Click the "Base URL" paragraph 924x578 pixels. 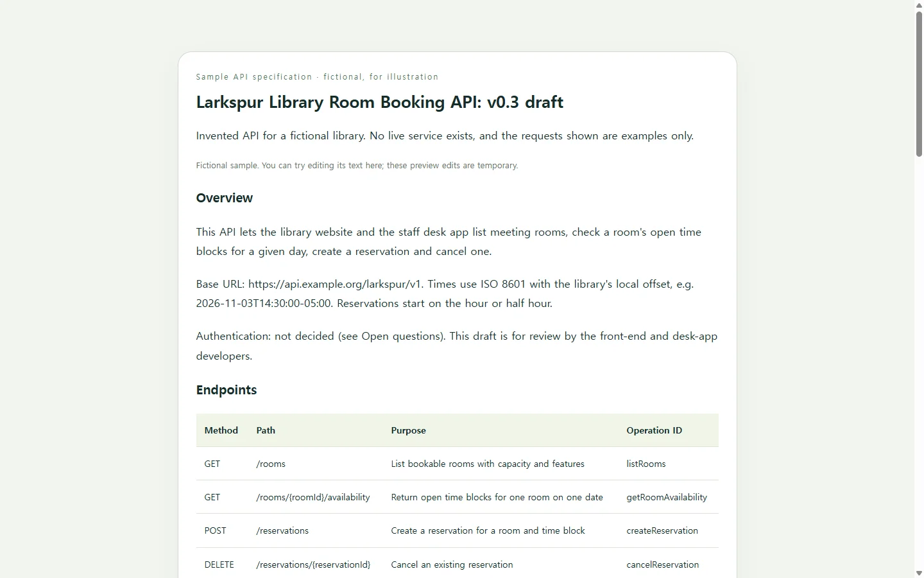(445, 293)
